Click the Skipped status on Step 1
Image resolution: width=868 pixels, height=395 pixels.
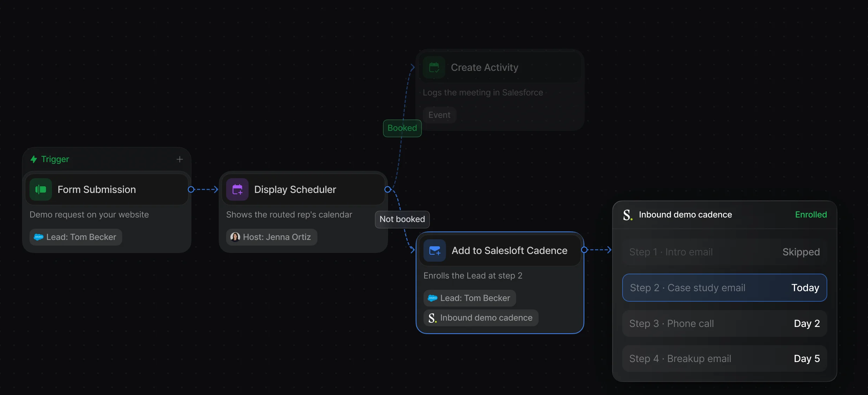click(x=801, y=252)
